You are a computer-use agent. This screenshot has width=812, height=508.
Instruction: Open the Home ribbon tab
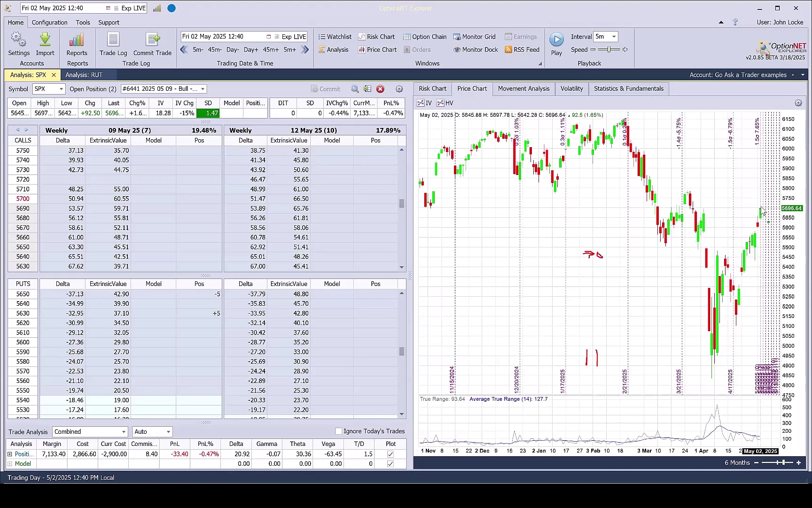pos(16,22)
